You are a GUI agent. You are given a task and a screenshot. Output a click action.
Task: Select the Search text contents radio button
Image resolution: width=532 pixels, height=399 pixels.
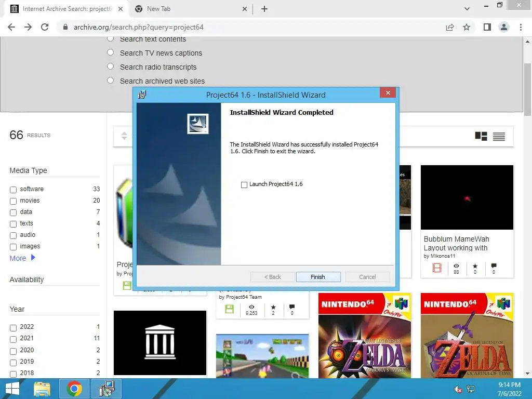110,38
